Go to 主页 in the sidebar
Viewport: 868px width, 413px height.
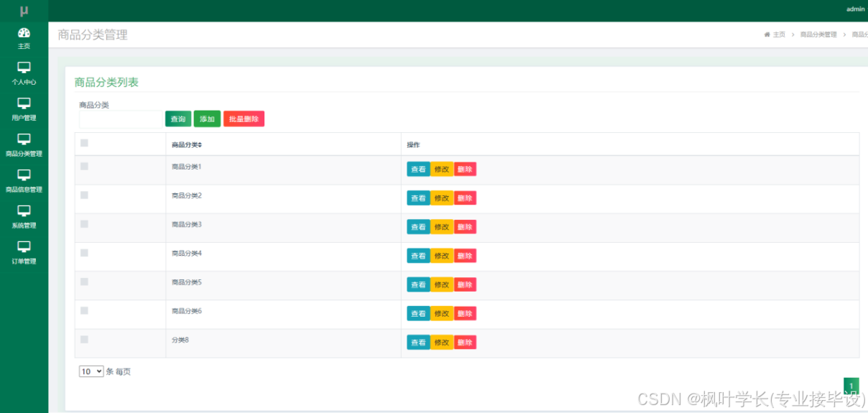click(24, 46)
